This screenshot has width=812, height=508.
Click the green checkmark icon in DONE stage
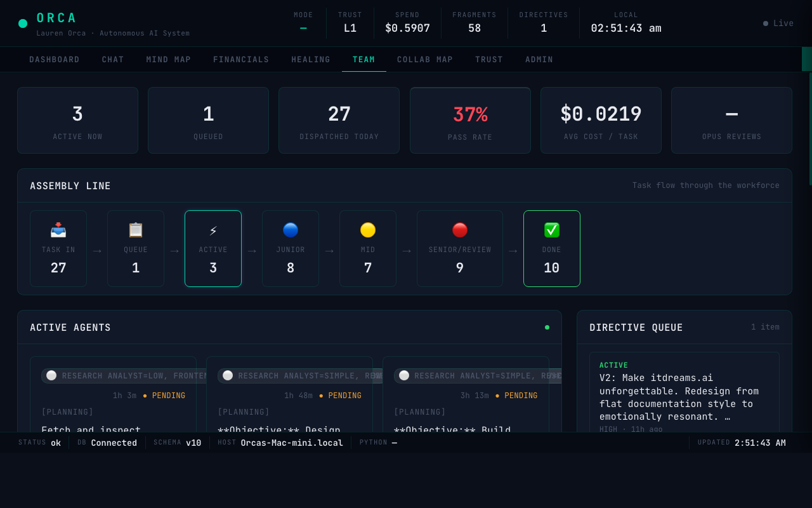point(551,230)
